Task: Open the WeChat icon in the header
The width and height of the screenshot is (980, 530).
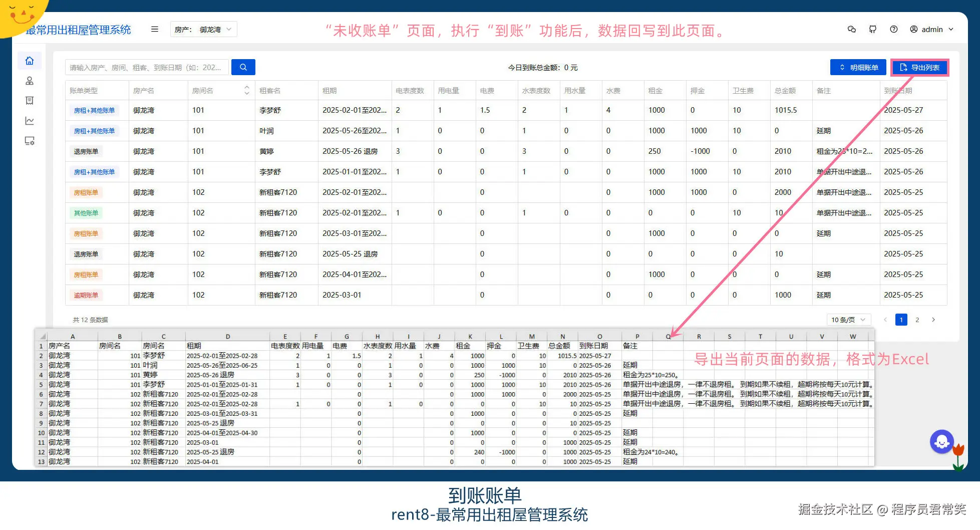Action: pos(852,29)
